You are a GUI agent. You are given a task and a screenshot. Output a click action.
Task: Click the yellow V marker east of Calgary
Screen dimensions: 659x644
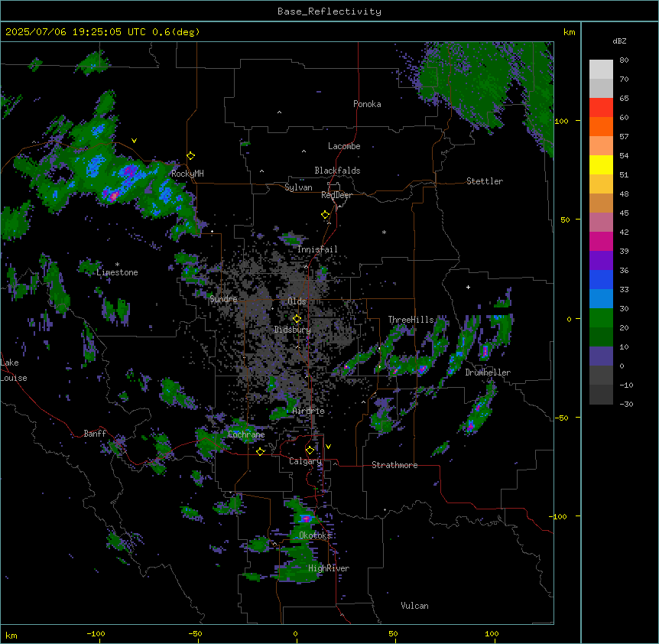(328, 447)
